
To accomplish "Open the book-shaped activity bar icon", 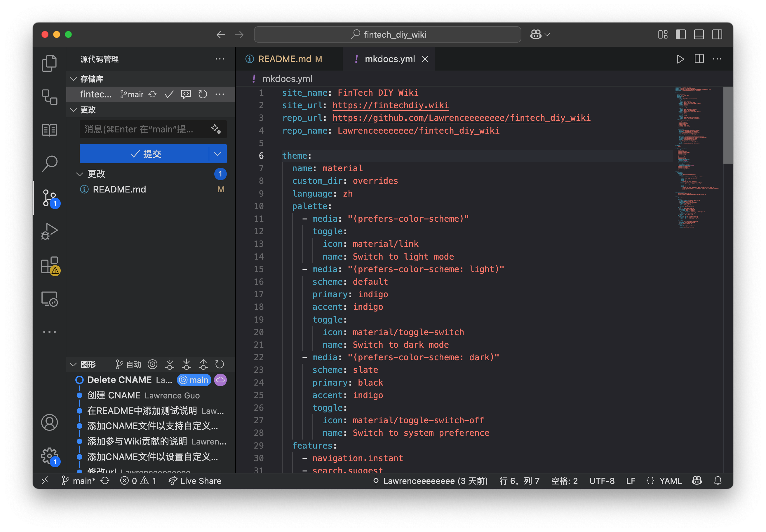I will 49,130.
